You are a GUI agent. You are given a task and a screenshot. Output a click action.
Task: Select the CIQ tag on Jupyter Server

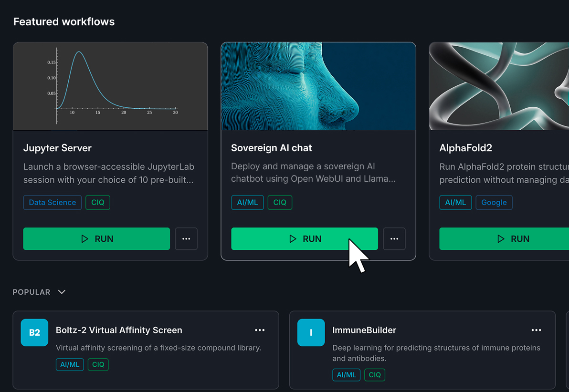pyautogui.click(x=97, y=202)
